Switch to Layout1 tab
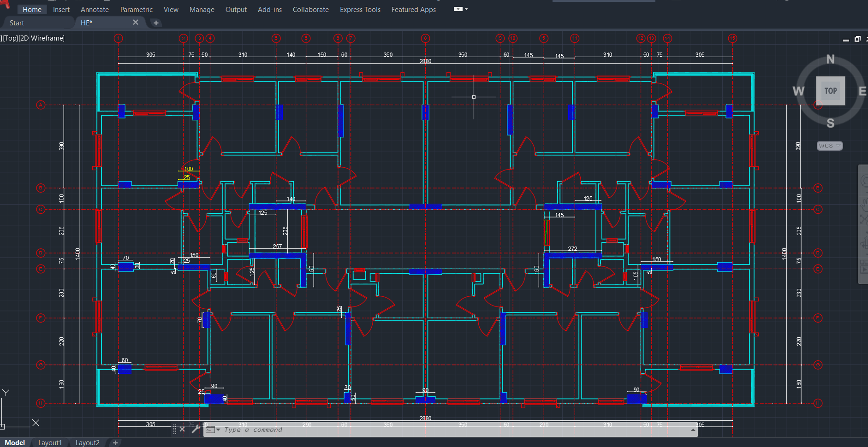Image resolution: width=868 pixels, height=447 pixels. coord(50,442)
